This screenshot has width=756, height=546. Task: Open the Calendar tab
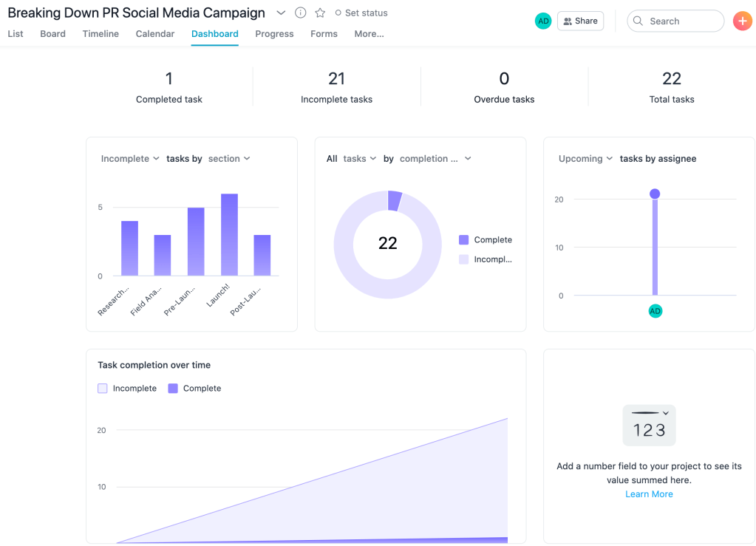pos(155,34)
